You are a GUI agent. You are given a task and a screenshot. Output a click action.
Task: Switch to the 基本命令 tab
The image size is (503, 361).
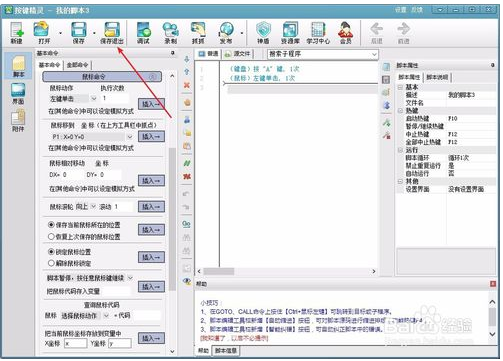50,65
